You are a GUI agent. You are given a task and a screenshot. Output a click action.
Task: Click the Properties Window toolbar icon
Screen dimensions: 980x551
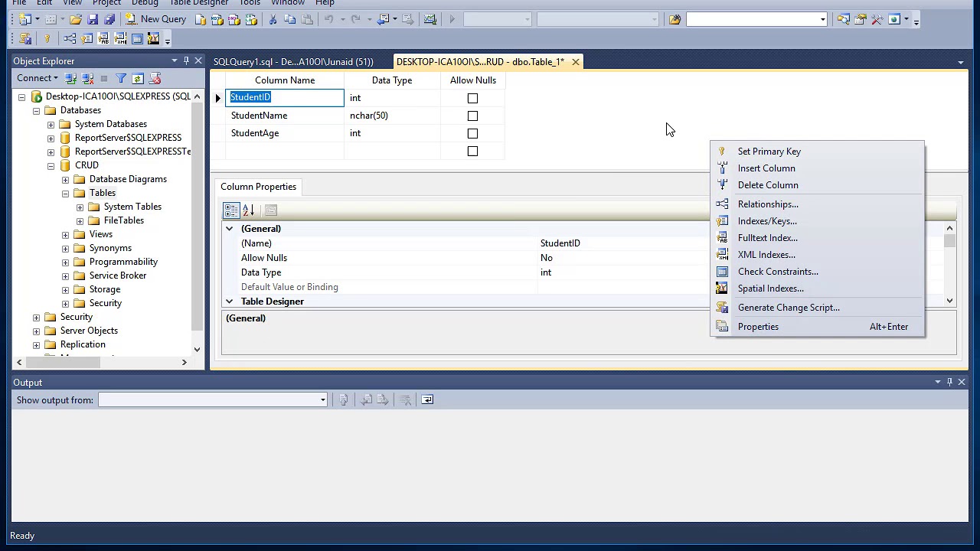pyautogui.click(x=860, y=19)
